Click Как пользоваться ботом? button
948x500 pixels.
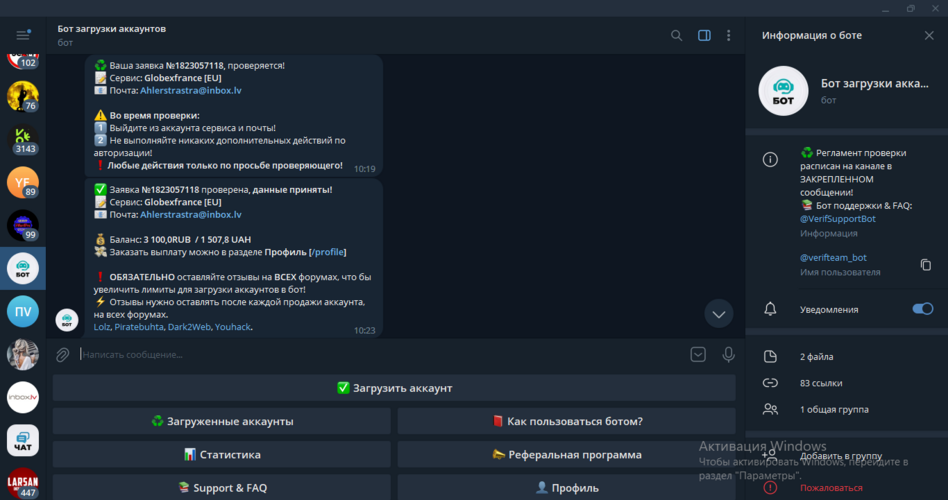tap(567, 421)
